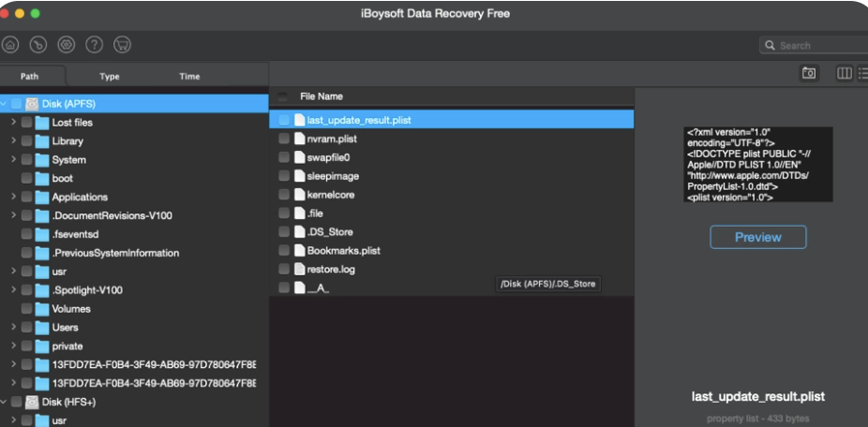Click the File Name column header
The image size is (868, 427).
pyautogui.click(x=322, y=96)
